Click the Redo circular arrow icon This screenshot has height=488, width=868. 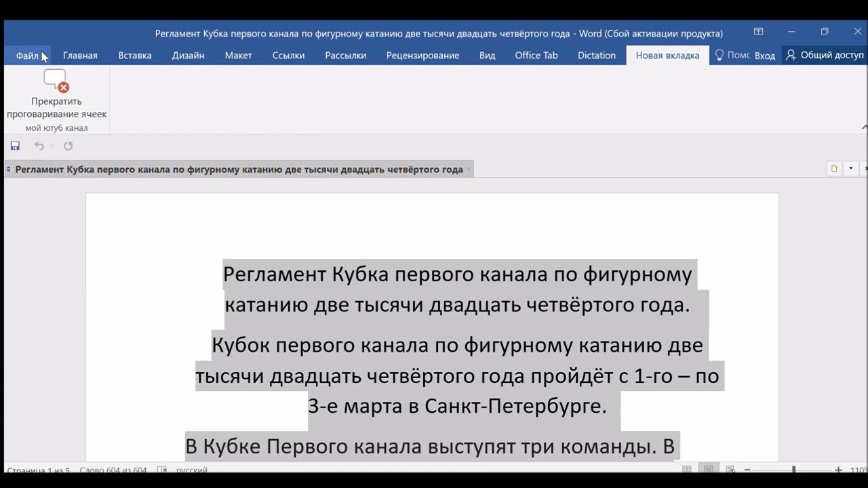(x=68, y=146)
